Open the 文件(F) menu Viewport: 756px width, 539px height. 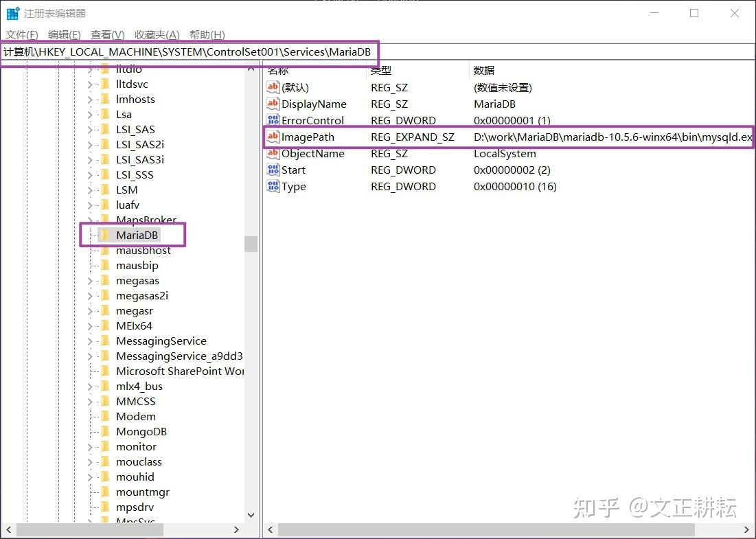(x=22, y=35)
